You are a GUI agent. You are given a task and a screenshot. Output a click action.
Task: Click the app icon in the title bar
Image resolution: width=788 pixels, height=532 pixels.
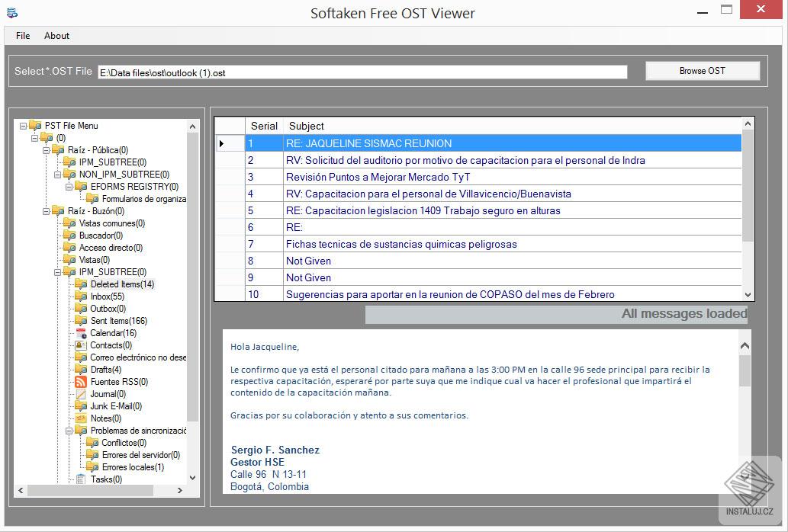coord(12,12)
